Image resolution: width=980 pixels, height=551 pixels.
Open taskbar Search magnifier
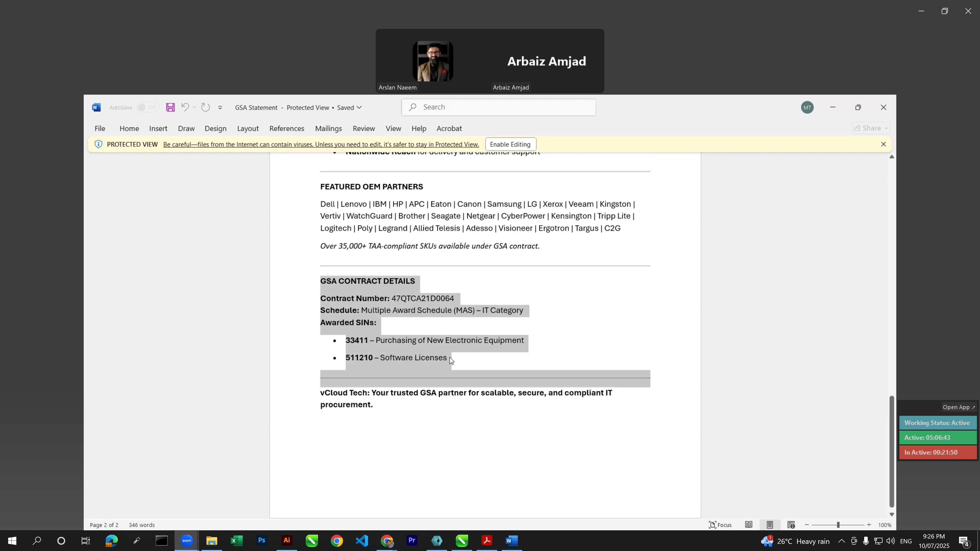36,541
